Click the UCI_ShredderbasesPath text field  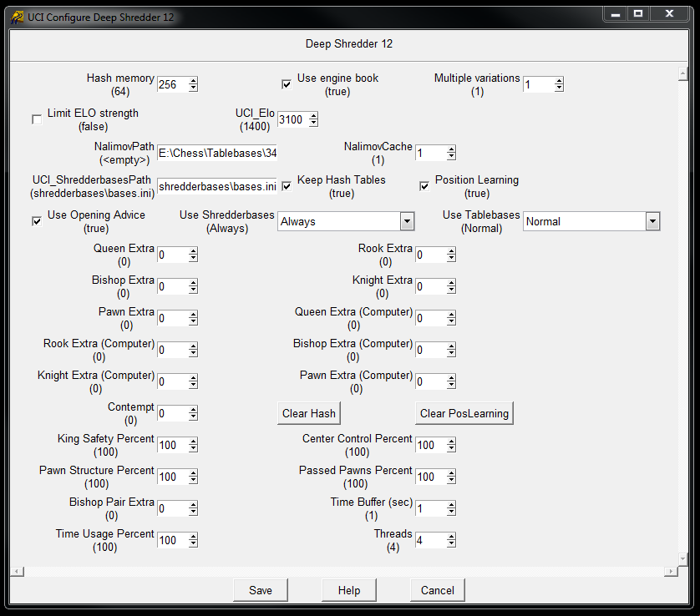pos(217,186)
